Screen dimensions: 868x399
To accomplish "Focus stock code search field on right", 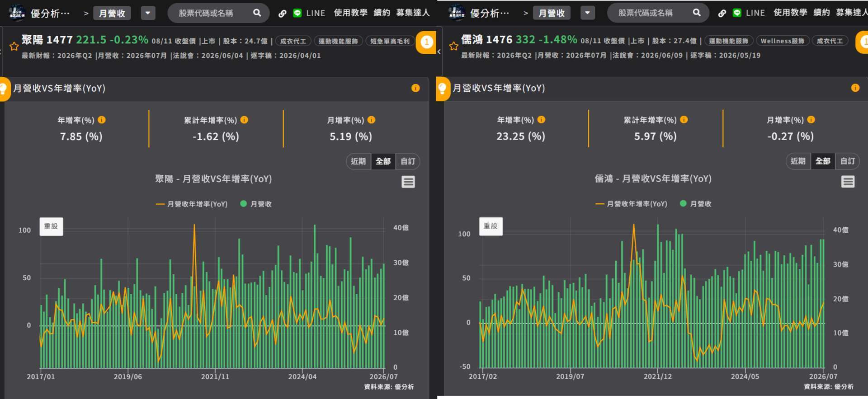I will coord(652,13).
